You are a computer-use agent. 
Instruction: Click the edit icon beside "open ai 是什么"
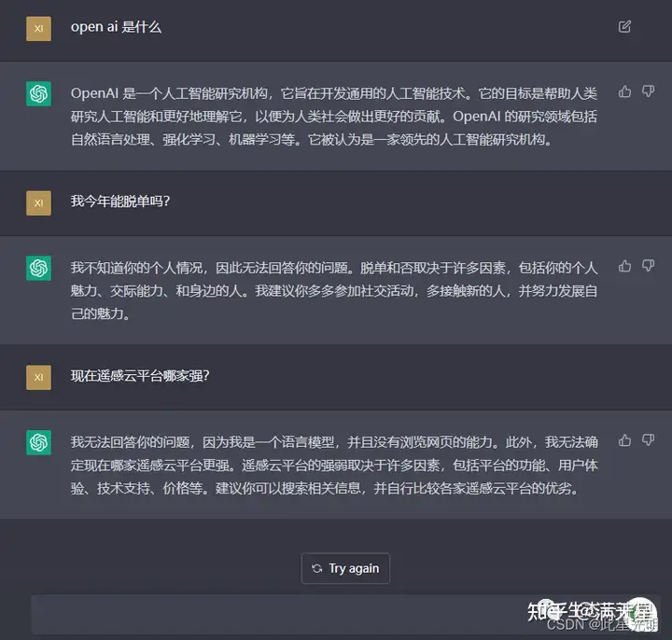[624, 26]
